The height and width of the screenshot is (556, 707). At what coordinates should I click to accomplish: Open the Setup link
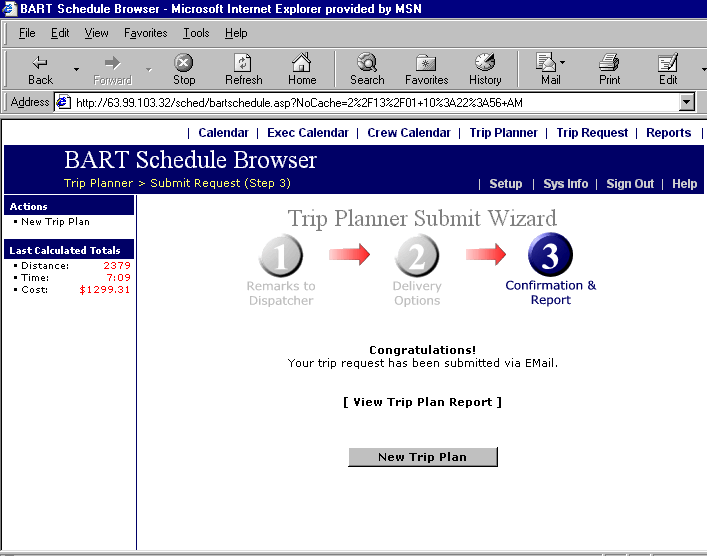tap(505, 184)
